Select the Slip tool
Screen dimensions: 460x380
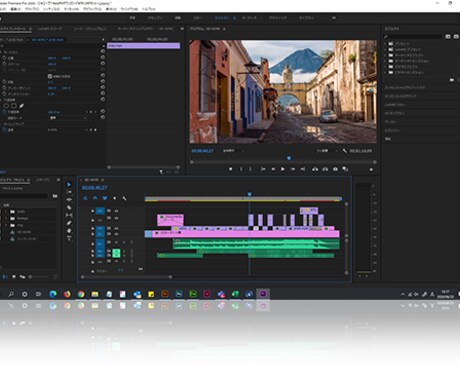click(x=69, y=215)
